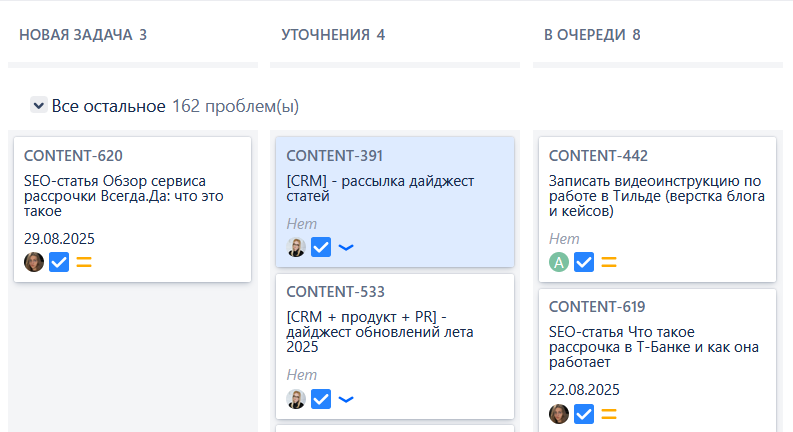The image size is (793, 432).
Task: Click 'Все остальное' swimlane title
Action: 108,106
